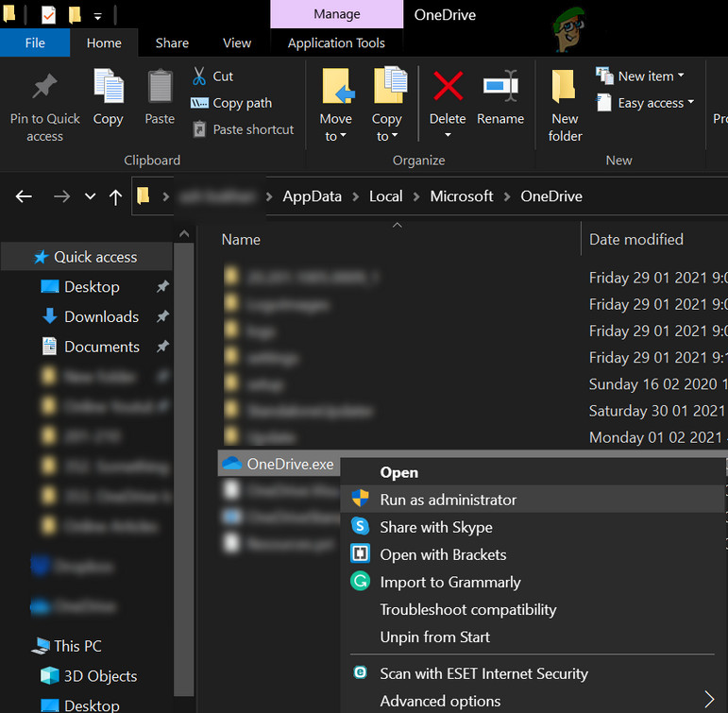Open the Copy to dropdown

386,127
